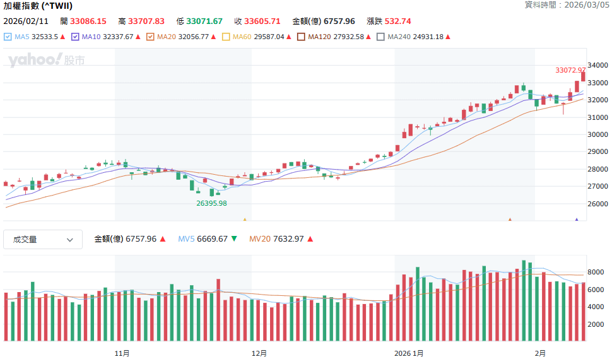The height and width of the screenshot is (364, 612).
Task: Click the purple event triangle at chart's right edge
Action: point(576,220)
